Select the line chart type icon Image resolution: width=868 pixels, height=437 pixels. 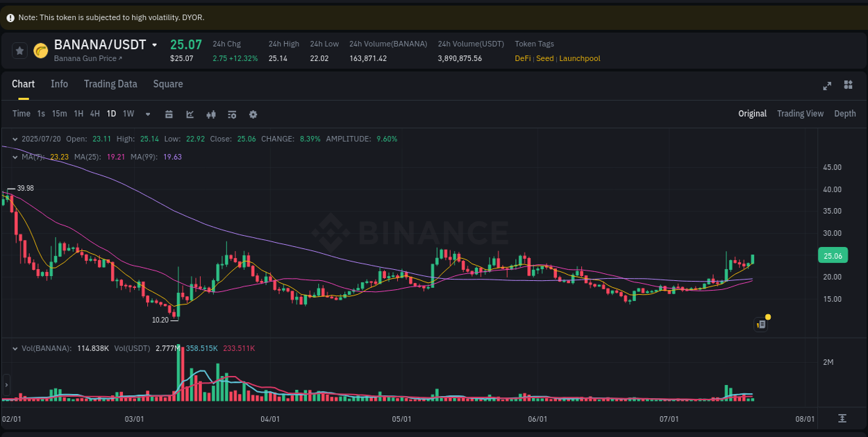[x=190, y=114]
